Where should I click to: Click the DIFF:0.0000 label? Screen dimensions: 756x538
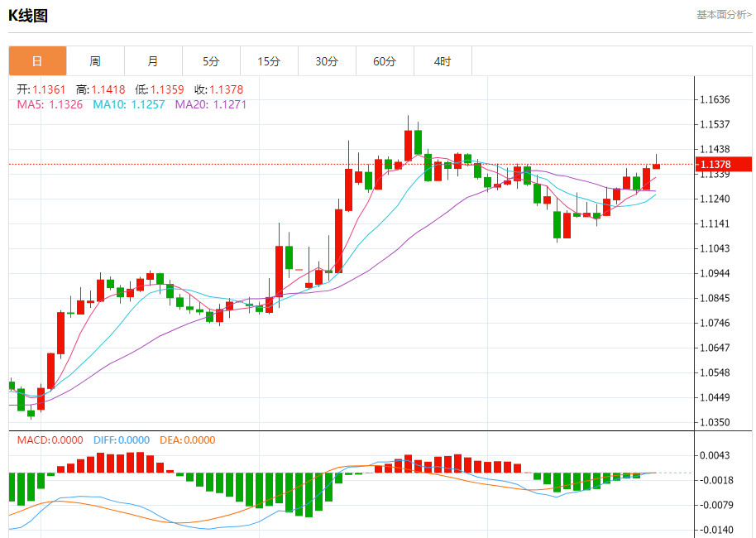tap(122, 440)
